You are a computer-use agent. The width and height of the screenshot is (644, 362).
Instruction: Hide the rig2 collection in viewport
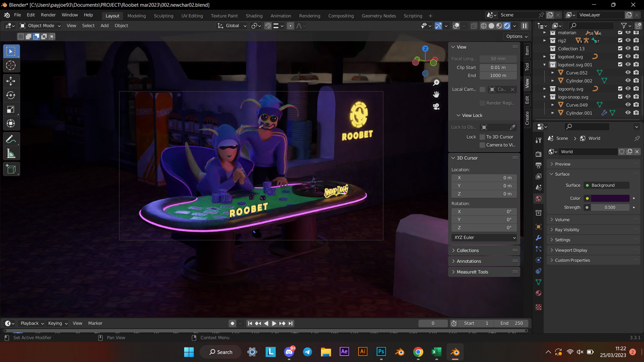pos(628,40)
